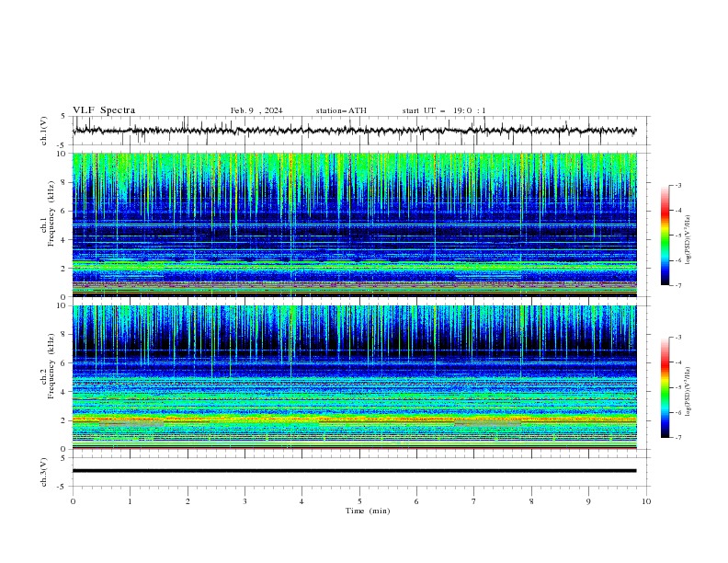
Task: Click the "7" tick on the time axis
Action: pyautogui.click(x=474, y=501)
